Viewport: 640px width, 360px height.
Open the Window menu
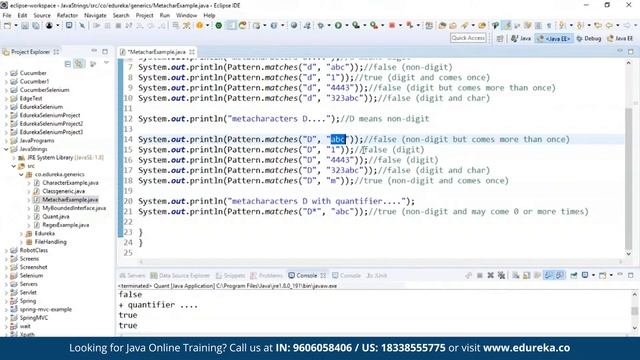(x=187, y=15)
